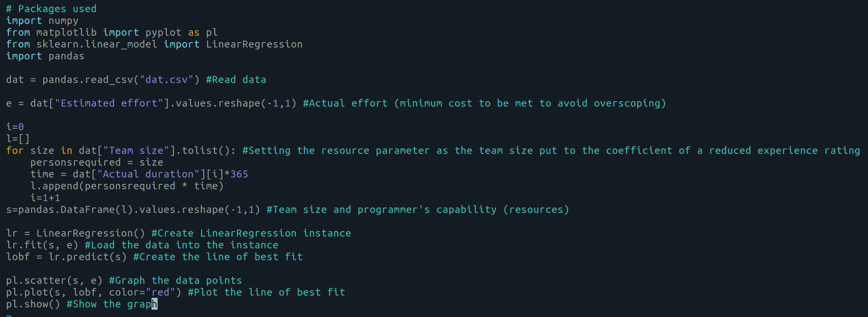Screen dimensions: 868x317
Task: Place cursor on the "l=[]" line
Action: click(x=18, y=139)
